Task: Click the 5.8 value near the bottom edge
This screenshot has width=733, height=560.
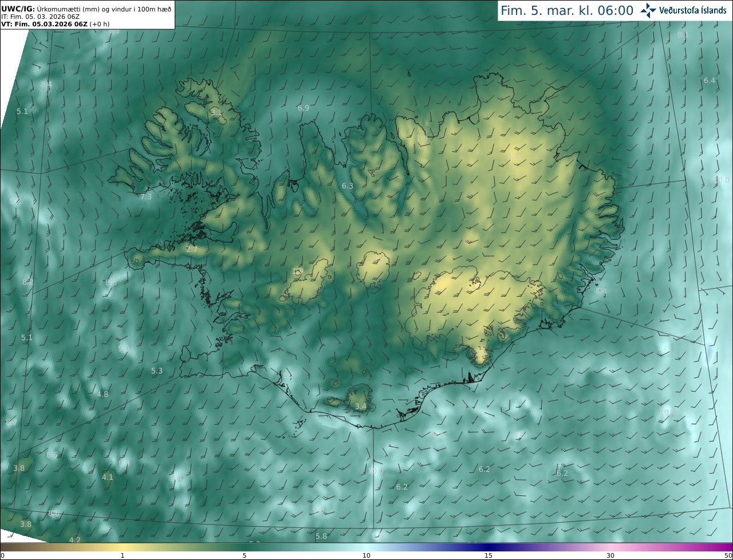Action: [x=321, y=536]
